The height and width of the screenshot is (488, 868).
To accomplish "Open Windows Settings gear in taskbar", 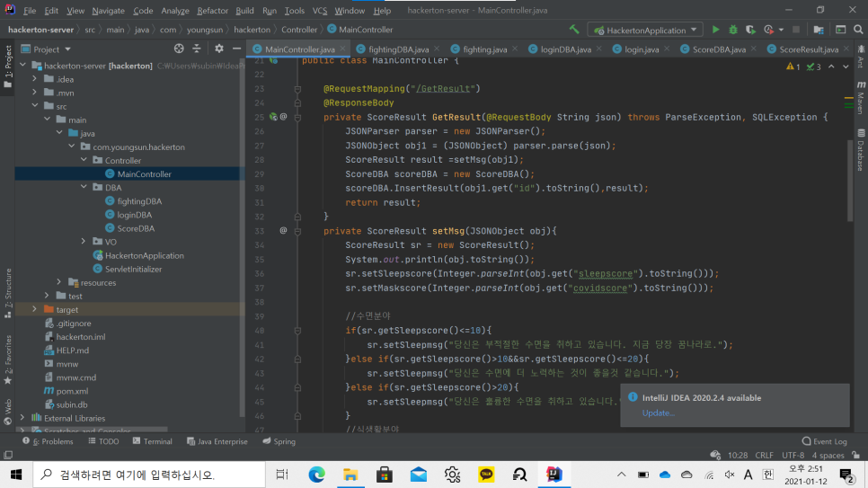I will [x=452, y=475].
